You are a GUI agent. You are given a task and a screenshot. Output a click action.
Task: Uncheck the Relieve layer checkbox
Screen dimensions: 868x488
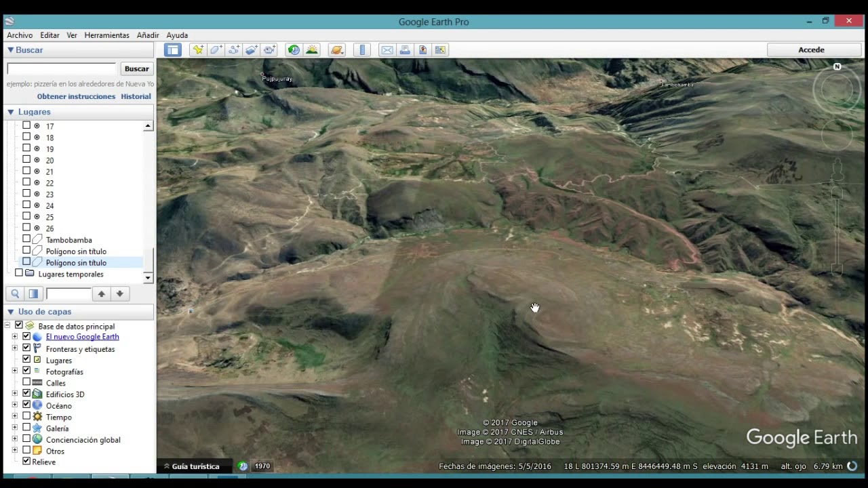26,461
